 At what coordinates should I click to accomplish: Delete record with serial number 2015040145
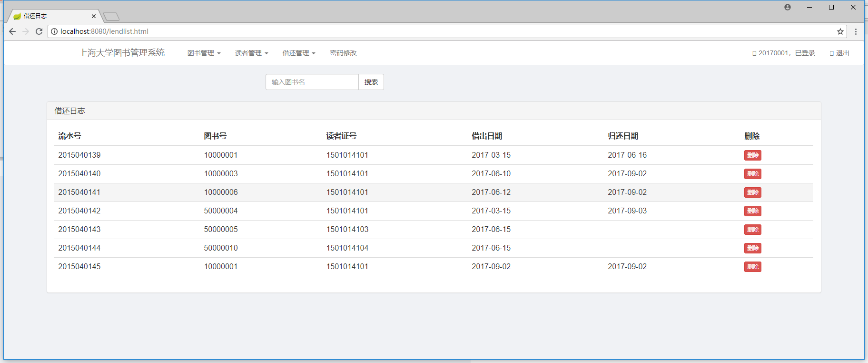click(x=752, y=267)
